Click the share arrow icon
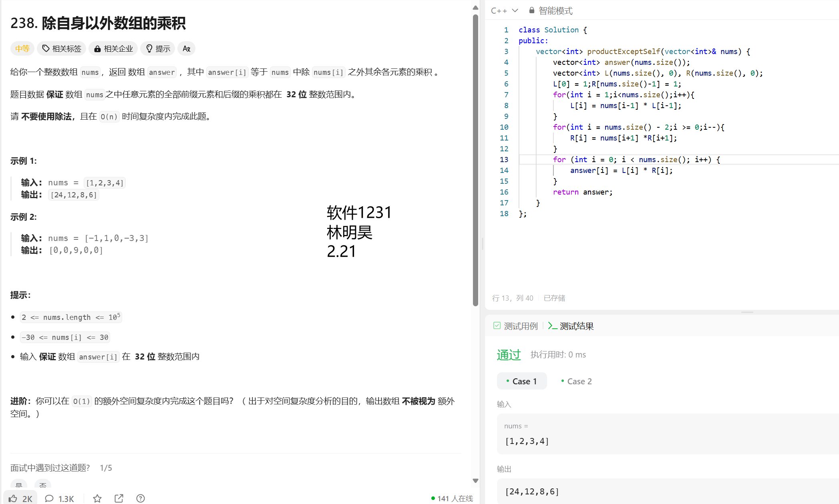Screen dimensions: 839x504 119,498
